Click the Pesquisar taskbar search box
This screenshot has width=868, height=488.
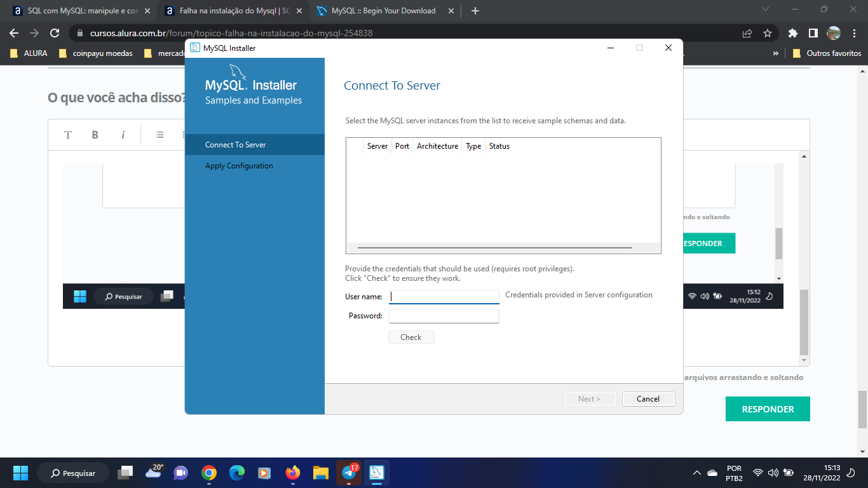coord(72,473)
